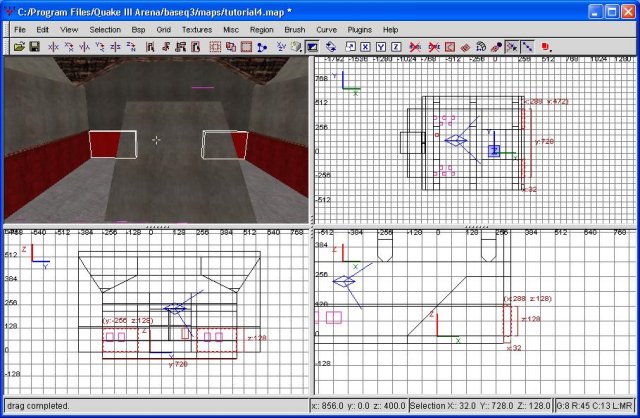This screenshot has width=640, height=418.
Task: Rotate selection around the Y axis
Action: click(x=100, y=47)
